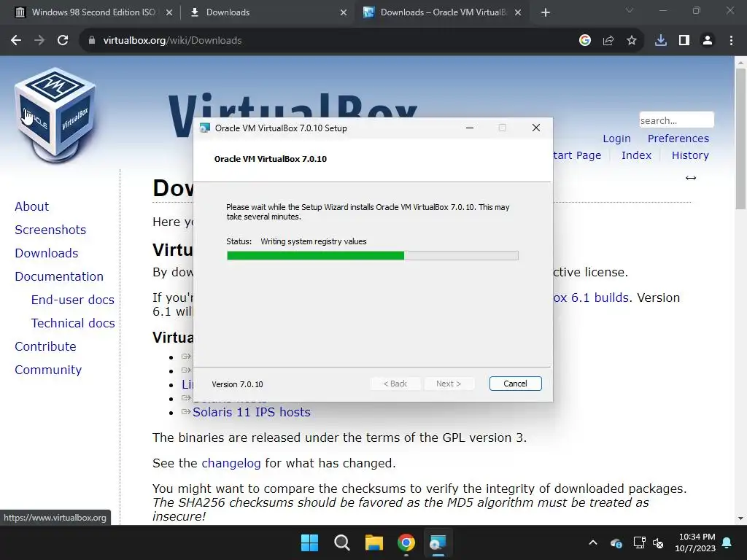Open the Chrome profile avatar
The image size is (747, 560).
(708, 41)
